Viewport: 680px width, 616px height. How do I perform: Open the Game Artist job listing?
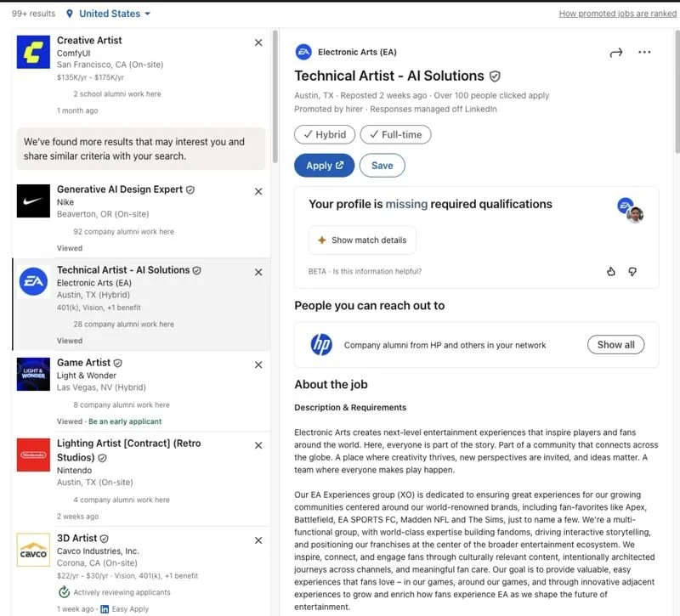click(83, 363)
